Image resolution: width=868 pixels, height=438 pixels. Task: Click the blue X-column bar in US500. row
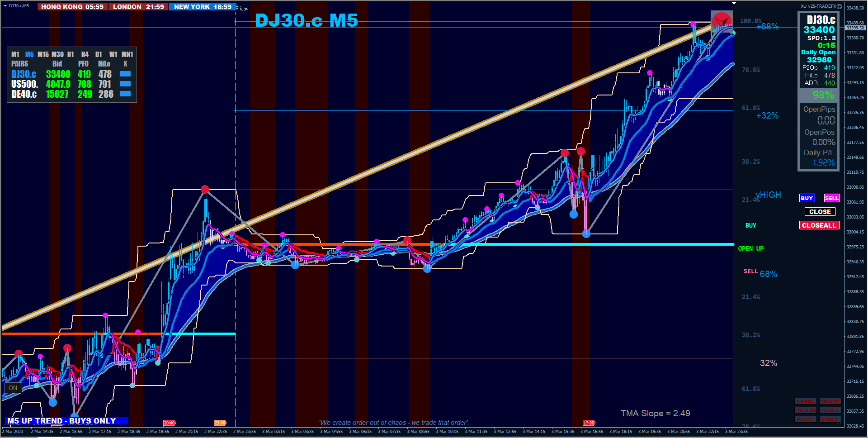pyautogui.click(x=125, y=84)
